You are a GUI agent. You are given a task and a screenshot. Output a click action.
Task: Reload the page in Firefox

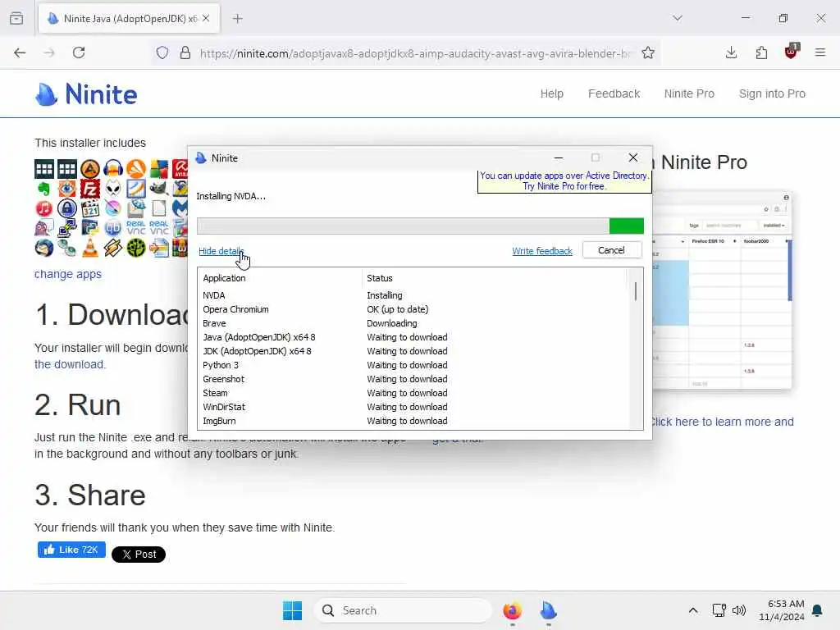click(x=79, y=52)
